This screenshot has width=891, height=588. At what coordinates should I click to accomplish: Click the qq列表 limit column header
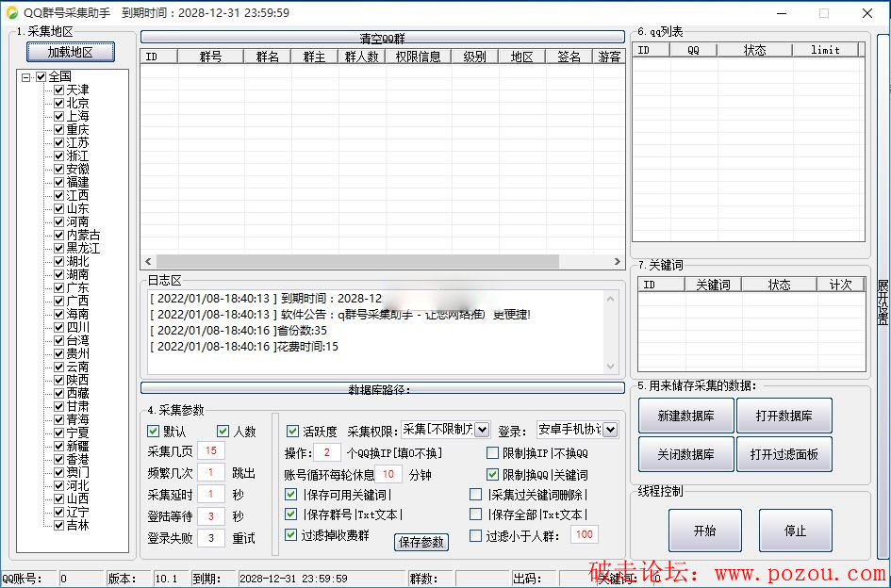click(825, 50)
